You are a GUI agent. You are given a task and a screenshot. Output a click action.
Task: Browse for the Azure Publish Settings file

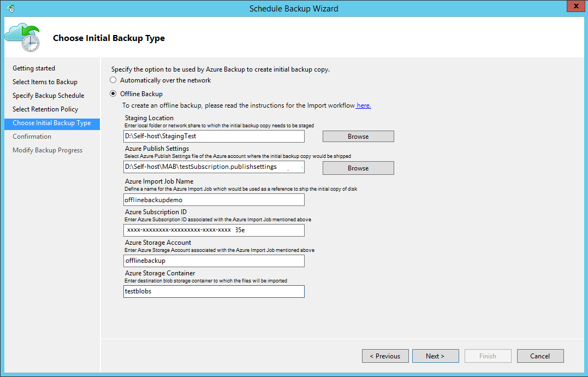click(x=358, y=168)
